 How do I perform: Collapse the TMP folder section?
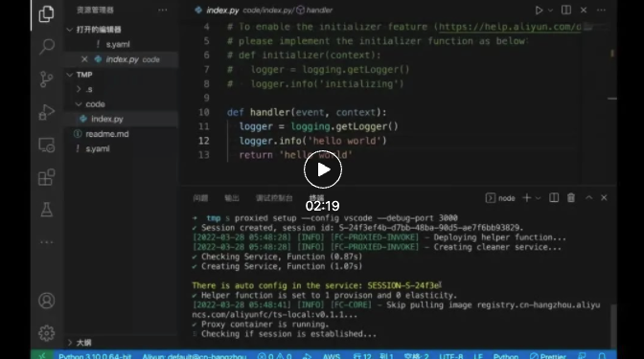70,75
